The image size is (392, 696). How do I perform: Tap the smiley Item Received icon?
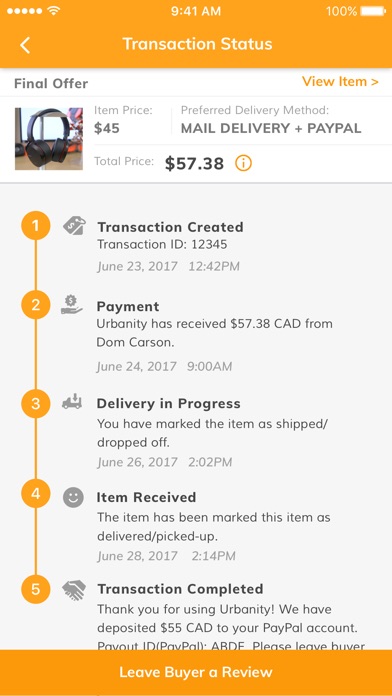pyautogui.click(x=73, y=497)
